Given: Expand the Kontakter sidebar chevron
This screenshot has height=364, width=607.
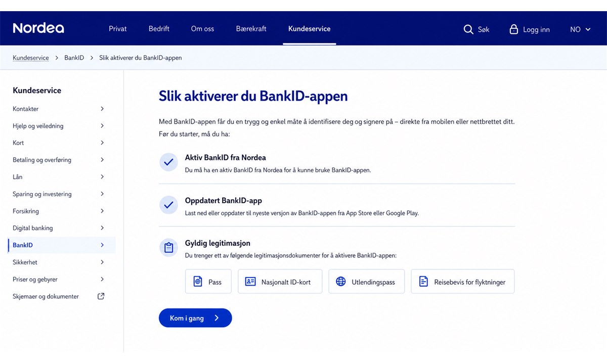Looking at the screenshot, I should (x=102, y=109).
